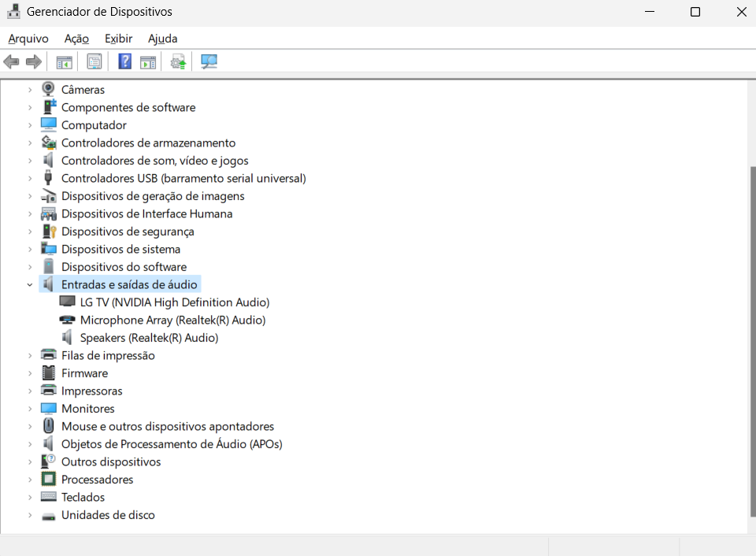This screenshot has height=556, width=756.
Task: Click the Forward arrow toolbar icon
Action: [x=33, y=61]
